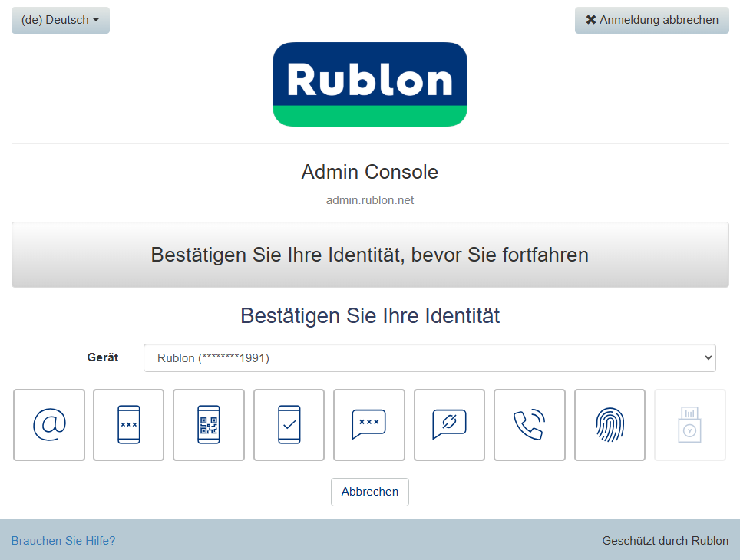The height and width of the screenshot is (560, 740).
Task: Click the Abbrechen button below the icons
Action: tap(369, 492)
